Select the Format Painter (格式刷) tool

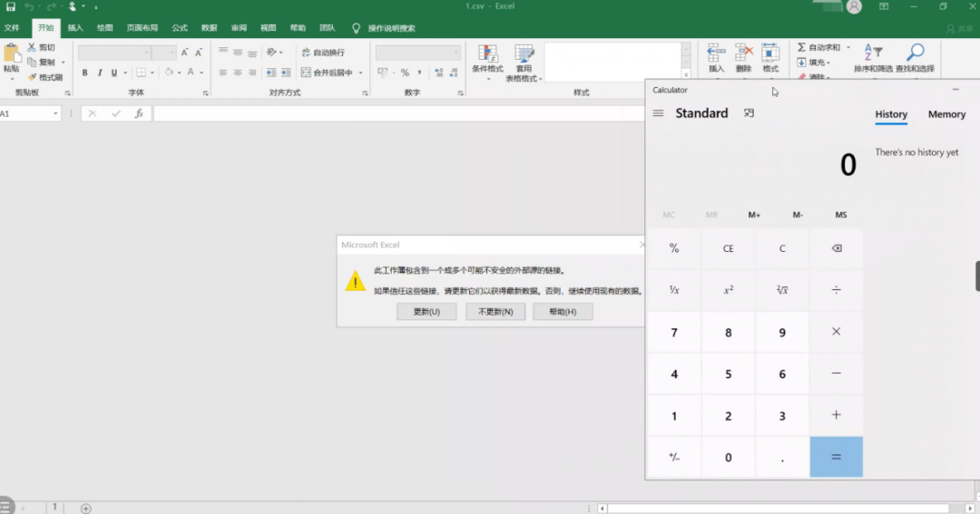pyautogui.click(x=45, y=77)
